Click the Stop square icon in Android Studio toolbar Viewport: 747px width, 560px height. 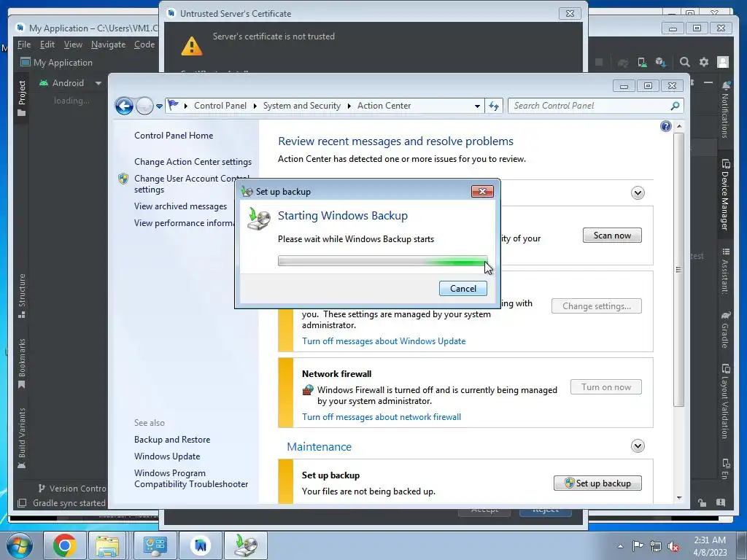(600, 62)
